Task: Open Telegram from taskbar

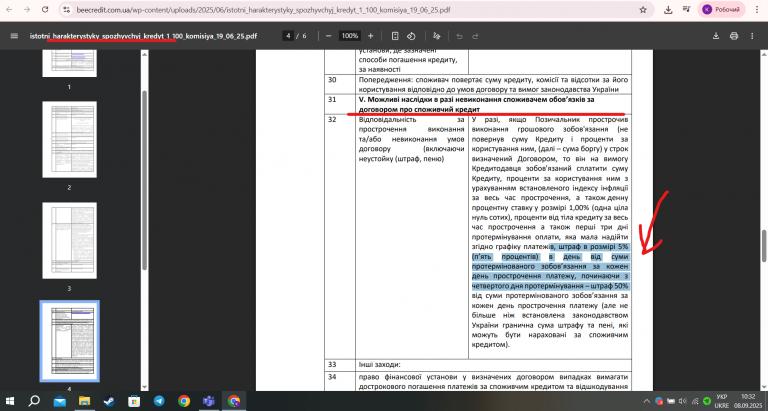Action: (159, 401)
